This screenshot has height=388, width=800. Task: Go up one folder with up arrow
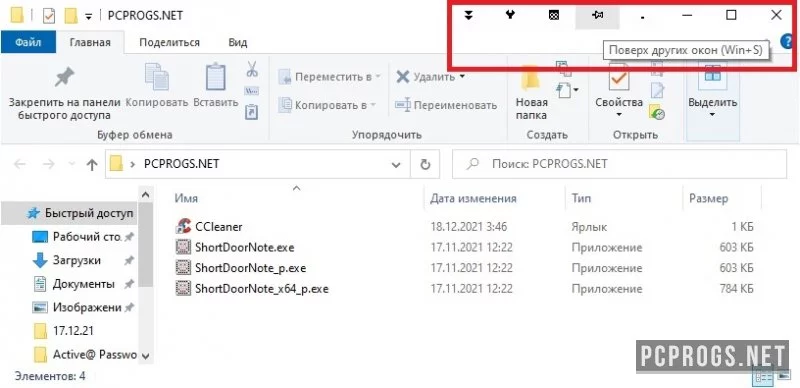point(92,164)
